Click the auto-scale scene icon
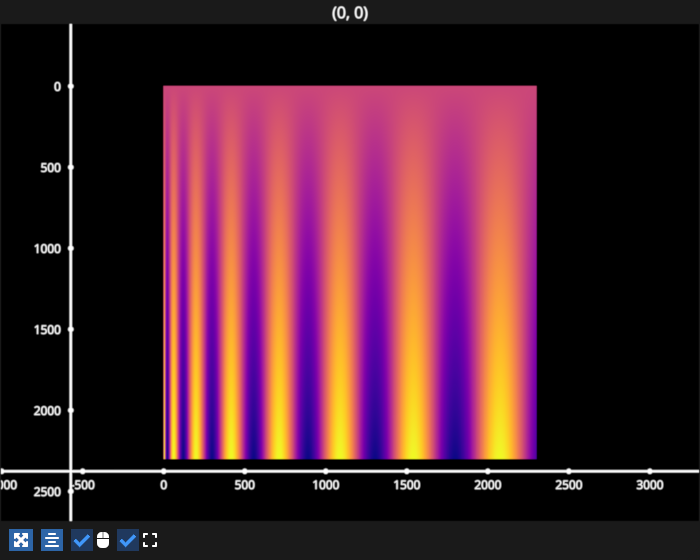 (x=20, y=540)
